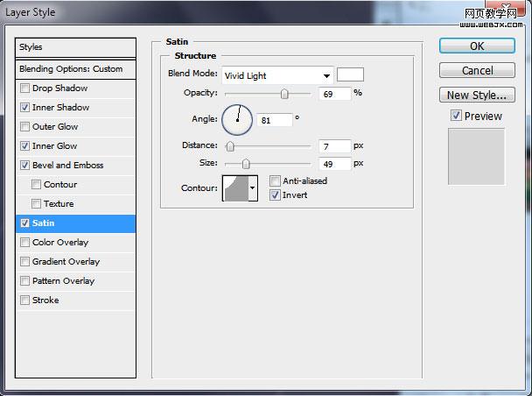Open Bevel and Emboss settings
The height and width of the screenshot is (396, 532).
(68, 166)
